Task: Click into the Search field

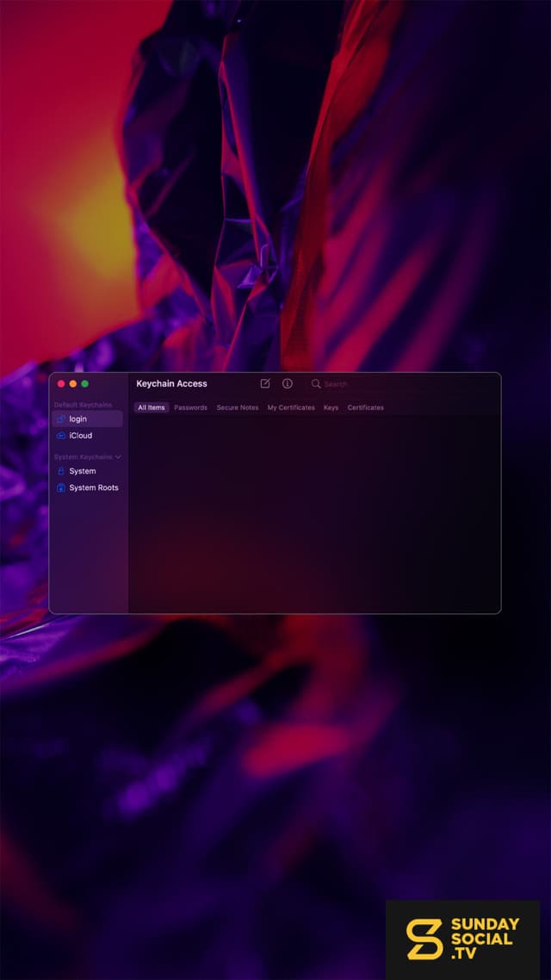Action: [x=402, y=384]
